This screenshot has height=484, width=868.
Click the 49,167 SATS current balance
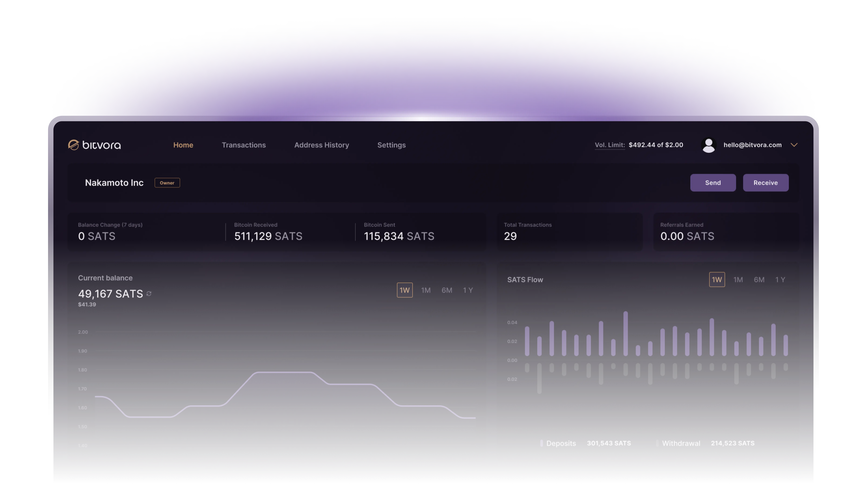(x=111, y=294)
